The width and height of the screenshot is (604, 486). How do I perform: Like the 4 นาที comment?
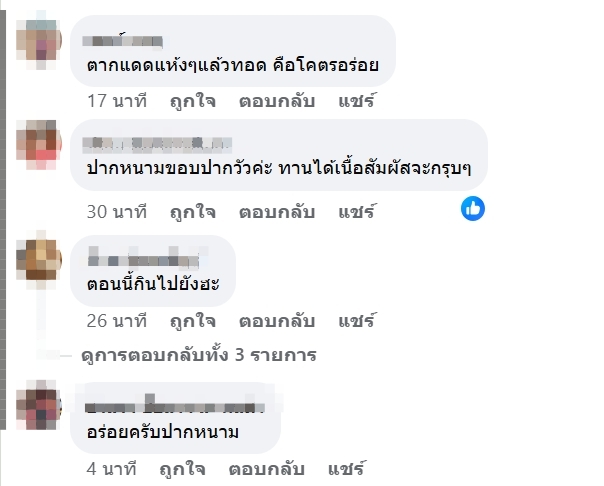pyautogui.click(x=183, y=467)
